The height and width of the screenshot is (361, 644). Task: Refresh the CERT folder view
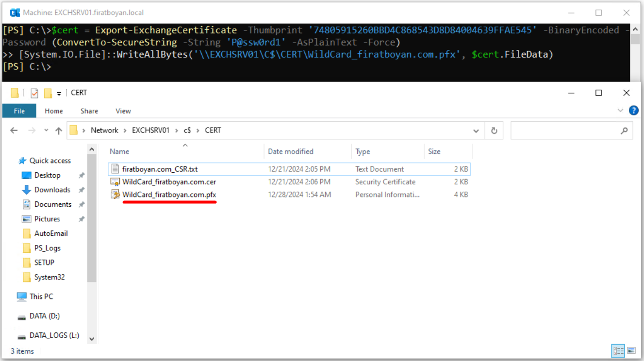click(x=494, y=131)
